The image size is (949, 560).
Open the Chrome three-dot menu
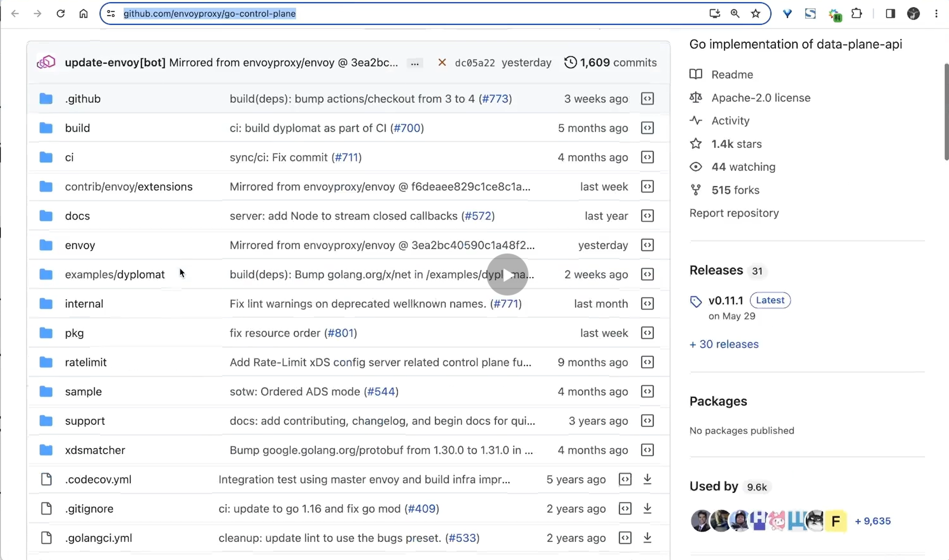click(936, 13)
